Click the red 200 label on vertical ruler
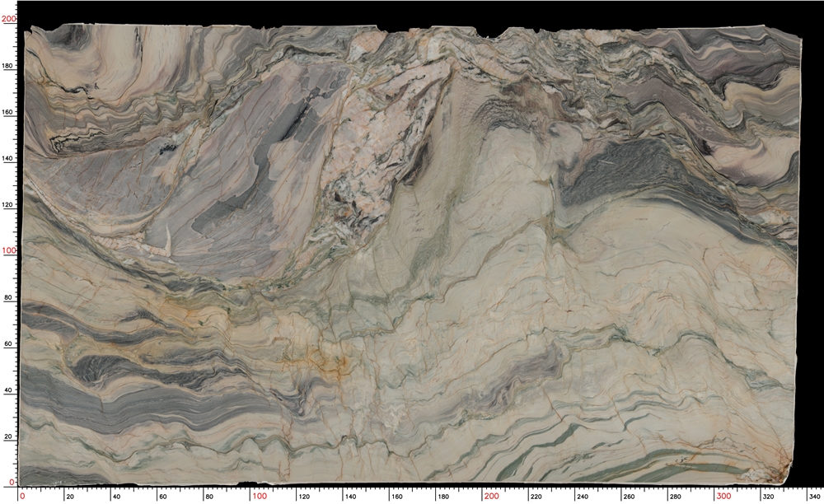 click(9, 19)
